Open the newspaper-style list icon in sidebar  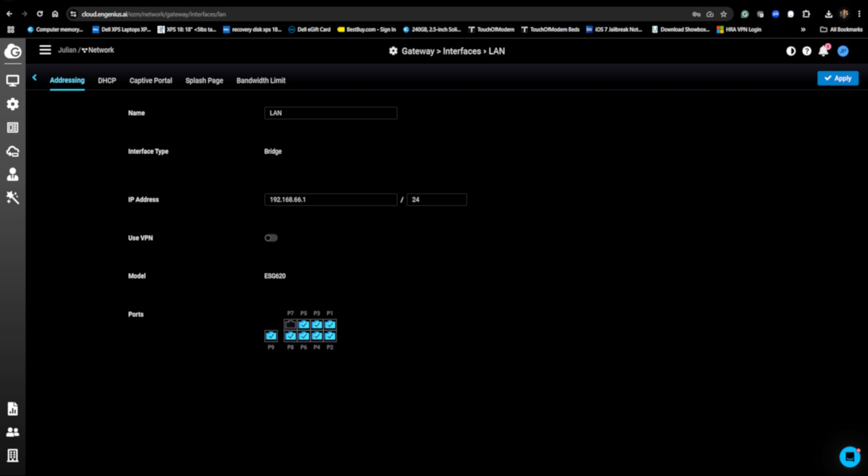point(12,127)
